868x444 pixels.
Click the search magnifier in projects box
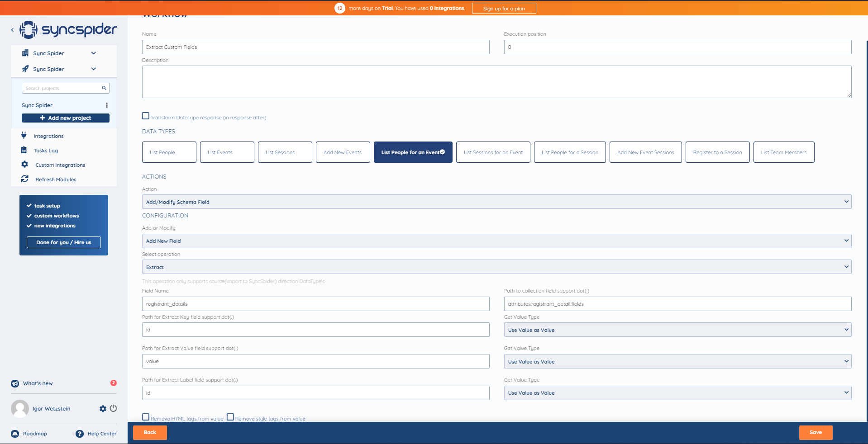coord(104,88)
